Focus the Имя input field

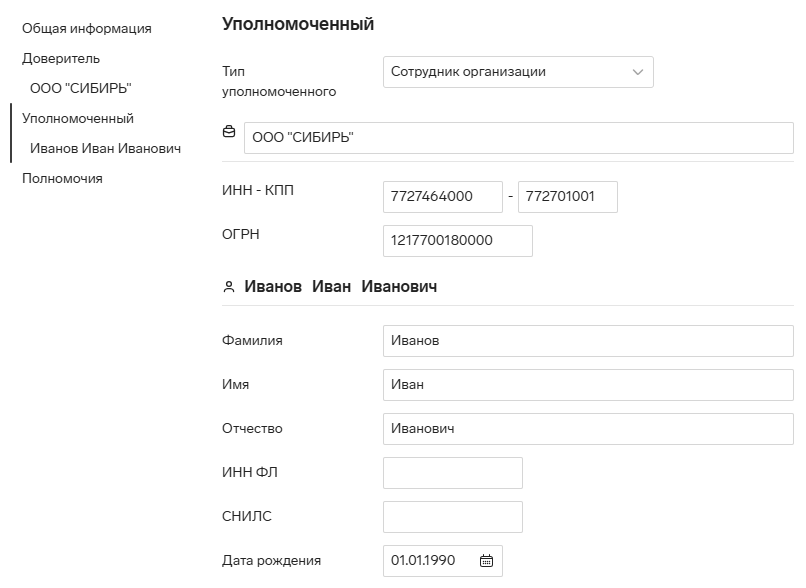(x=588, y=385)
